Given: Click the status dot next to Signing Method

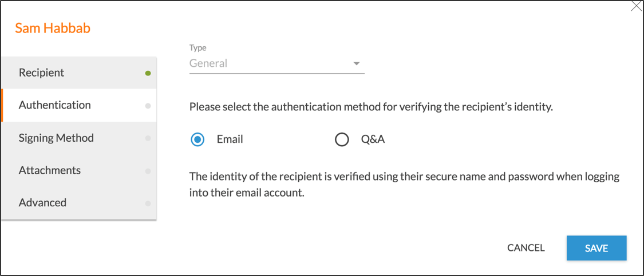Looking at the screenshot, I should click(148, 138).
